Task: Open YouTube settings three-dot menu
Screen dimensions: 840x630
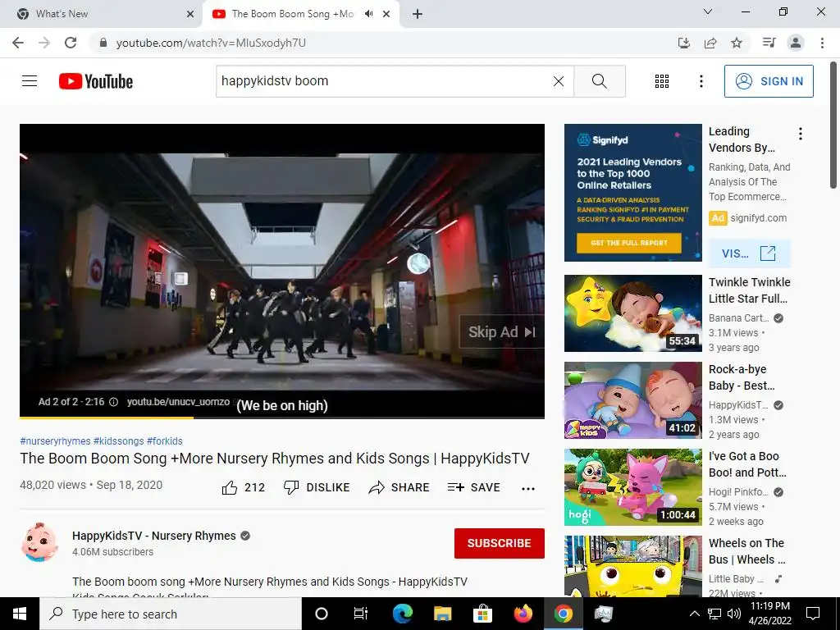Action: [x=701, y=81]
